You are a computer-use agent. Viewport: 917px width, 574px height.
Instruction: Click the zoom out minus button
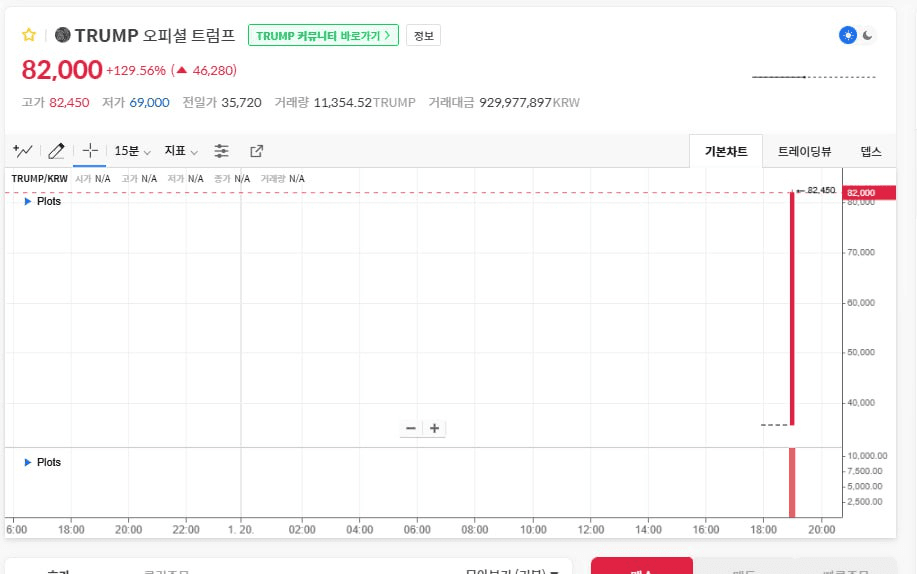(x=410, y=428)
